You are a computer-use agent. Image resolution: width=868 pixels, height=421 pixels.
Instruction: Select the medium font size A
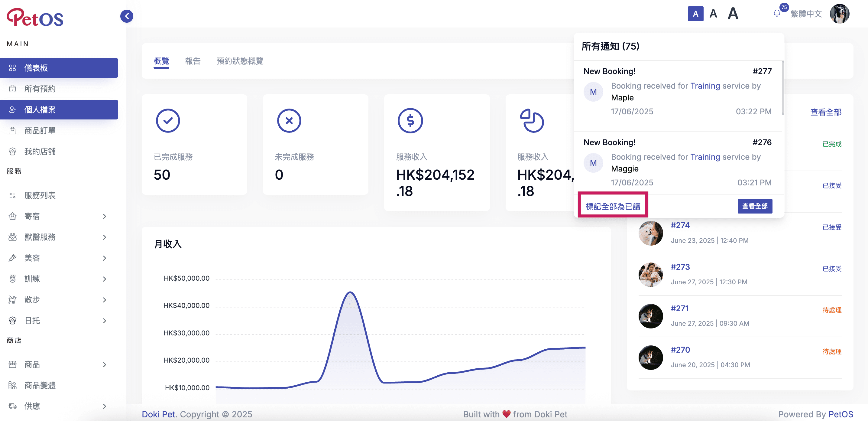point(713,14)
